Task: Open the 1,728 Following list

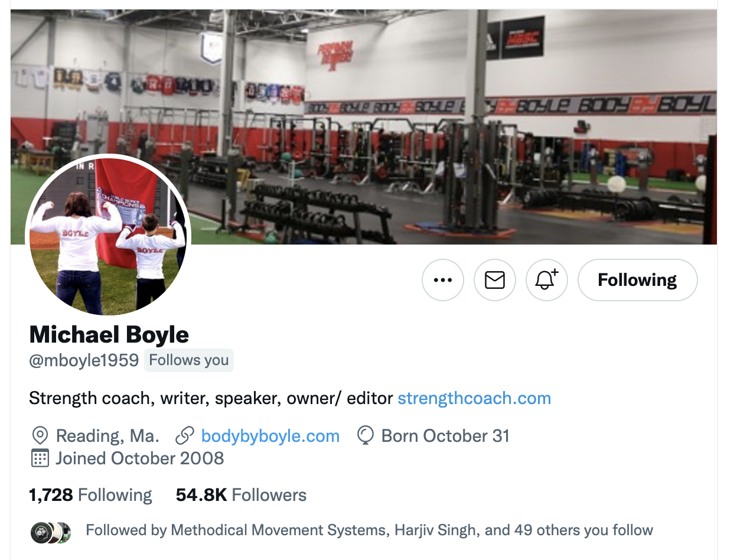Action: coord(90,495)
